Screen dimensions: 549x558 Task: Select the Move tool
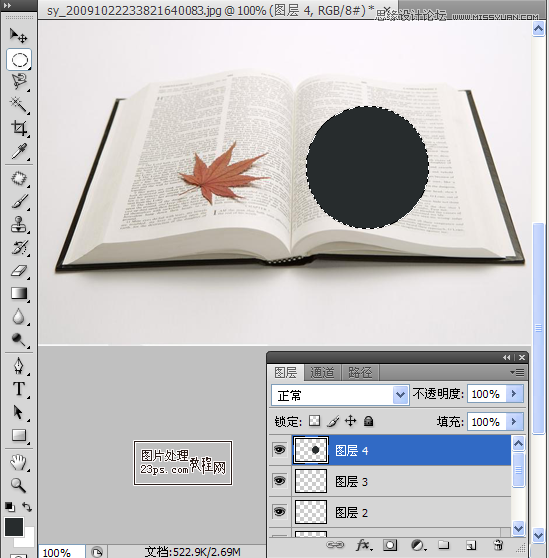click(x=19, y=36)
